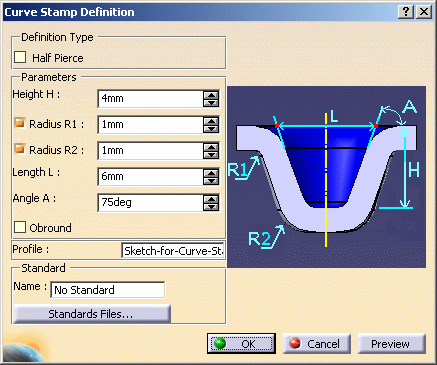Screen dimensions: 437x365
Task: Decrease Angle A with the down arrow
Action: pyautogui.click(x=211, y=207)
